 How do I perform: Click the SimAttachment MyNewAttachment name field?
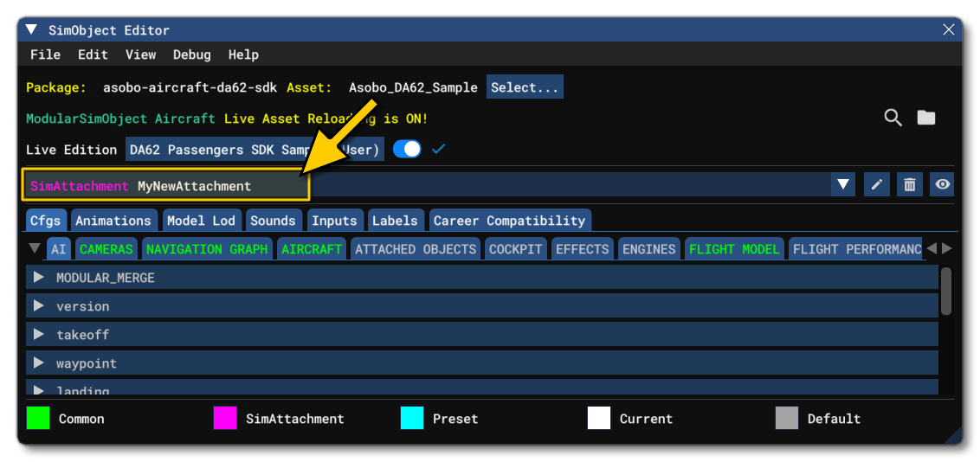165,186
